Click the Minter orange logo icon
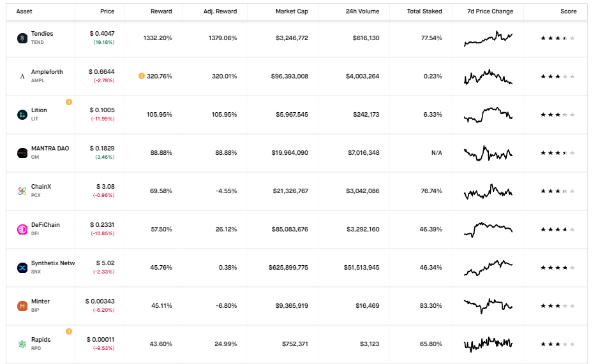The width and height of the screenshot is (598, 364). pos(22,306)
